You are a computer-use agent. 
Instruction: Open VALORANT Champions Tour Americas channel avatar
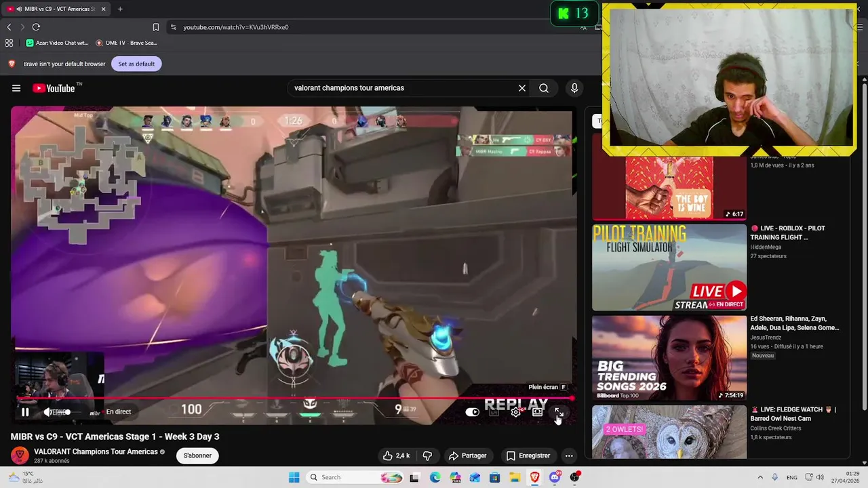coord(20,455)
